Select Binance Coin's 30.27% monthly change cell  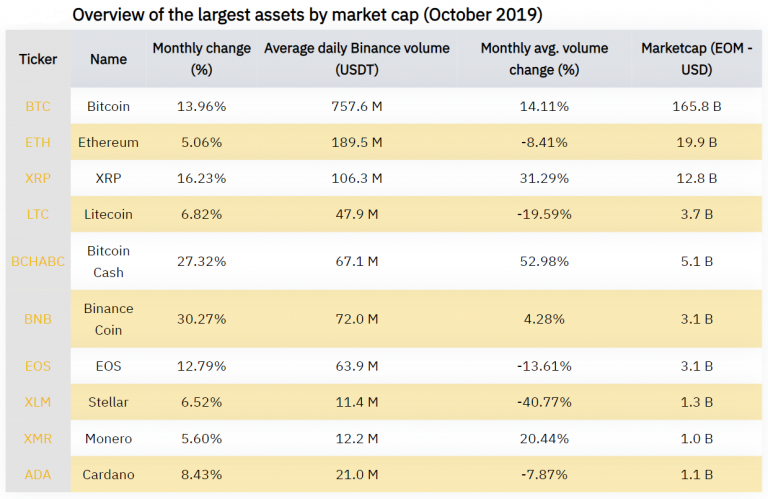pos(190,319)
